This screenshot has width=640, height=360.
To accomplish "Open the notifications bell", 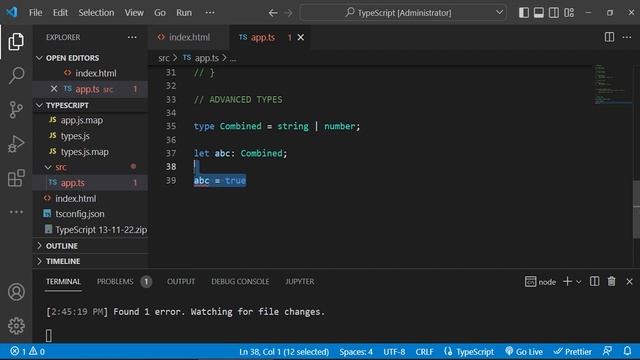I will point(627,351).
